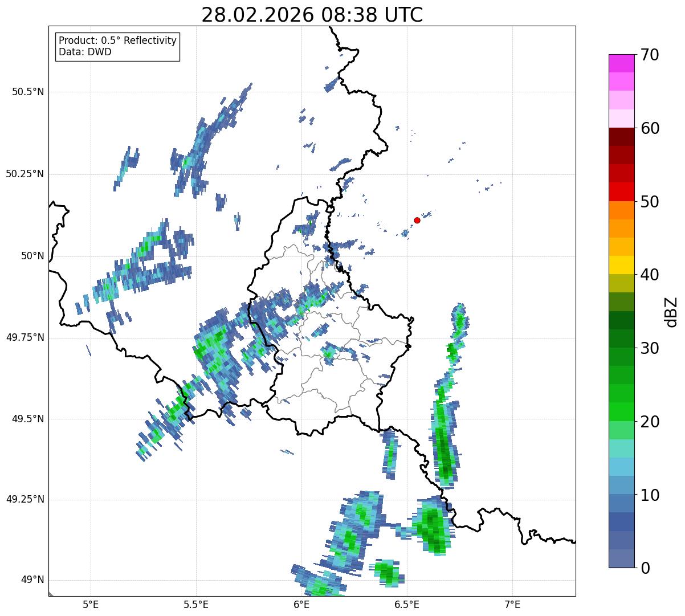Click the 'Product: 0.5° Reflectivity' label
This screenshot has width=685, height=616.
point(117,41)
